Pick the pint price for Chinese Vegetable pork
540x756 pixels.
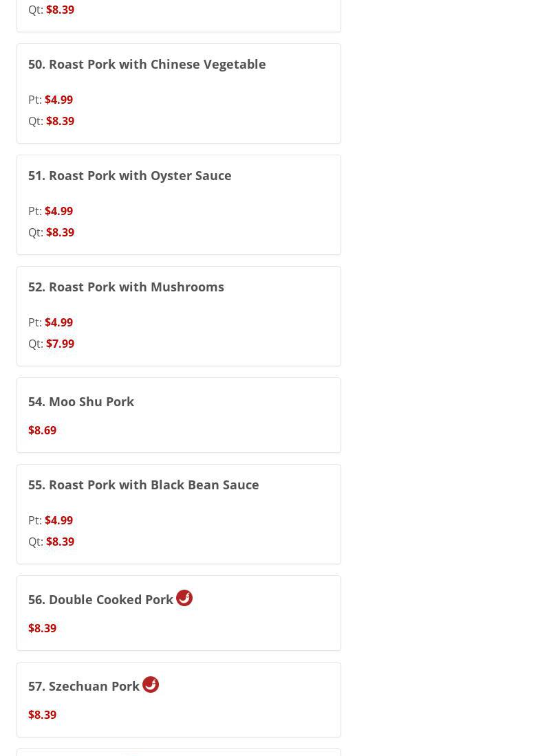[58, 100]
